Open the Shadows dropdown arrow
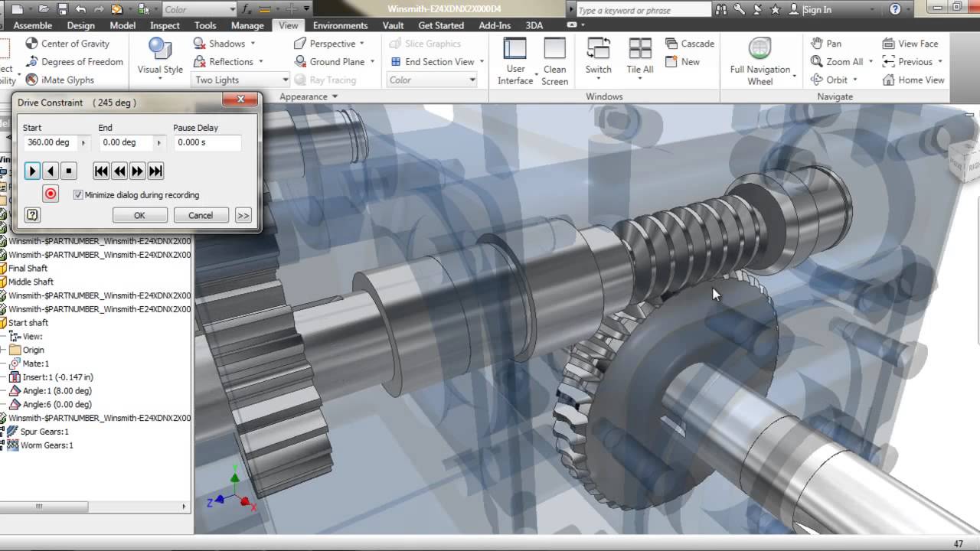980x551 pixels. pyautogui.click(x=254, y=44)
